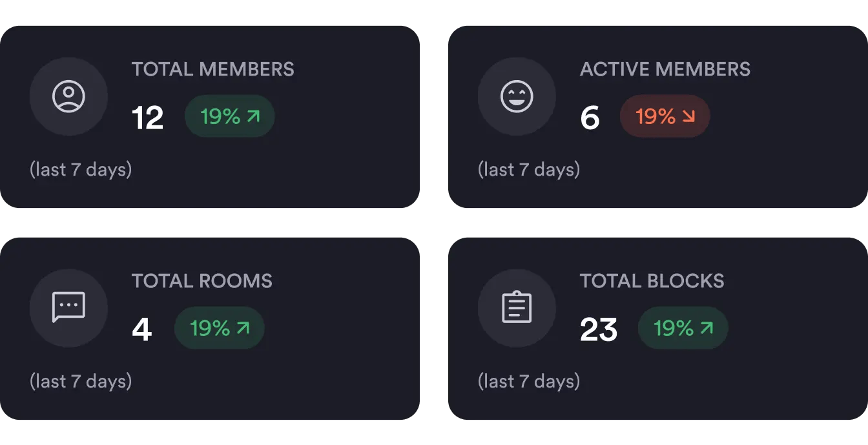
Task: Click the green 19% badge beside 23
Action: (683, 328)
